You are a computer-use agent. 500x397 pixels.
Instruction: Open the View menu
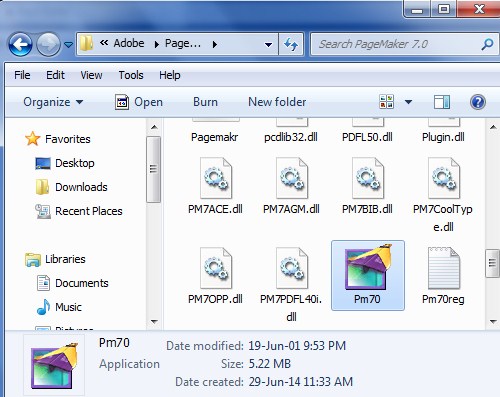[x=91, y=75]
